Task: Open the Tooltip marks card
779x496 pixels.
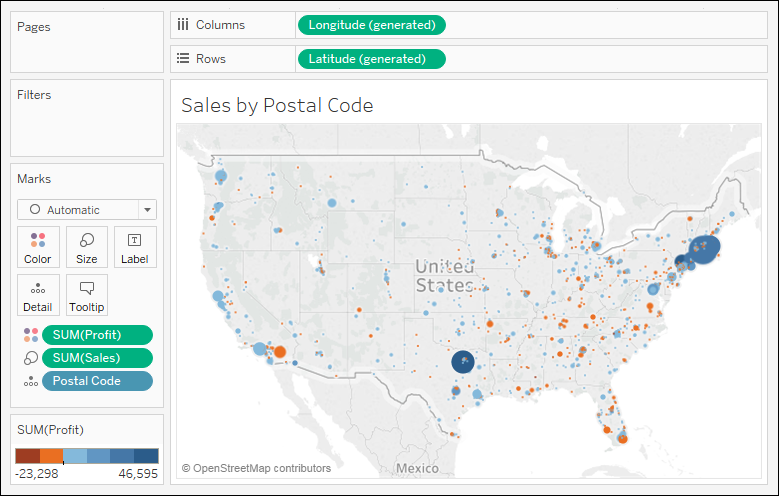Action: [x=86, y=295]
